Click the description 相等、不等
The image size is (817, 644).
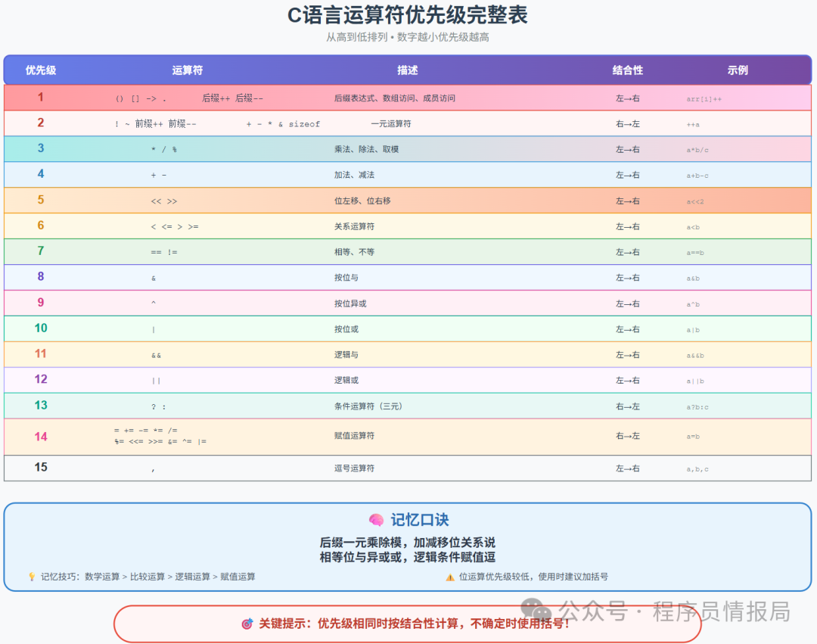coord(354,252)
